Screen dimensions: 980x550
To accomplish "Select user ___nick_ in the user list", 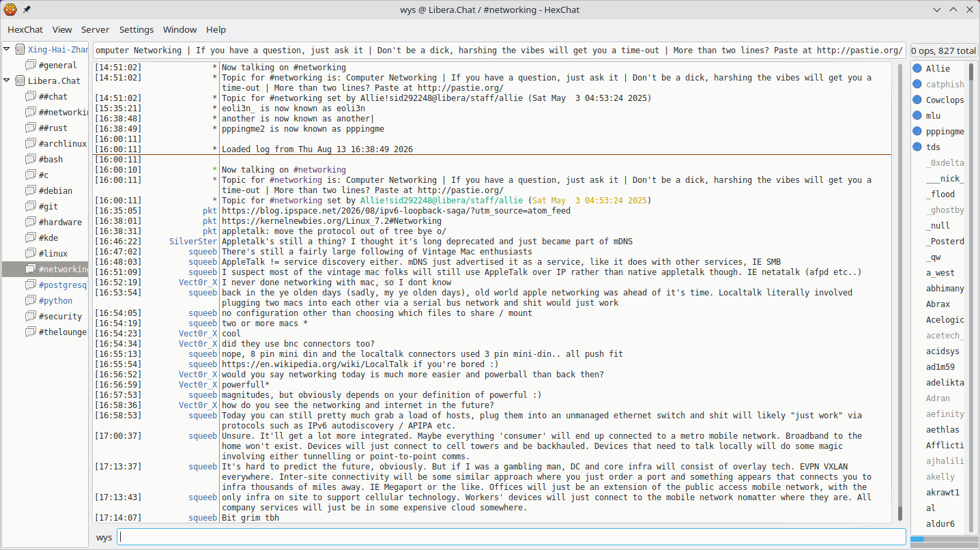I will tap(945, 178).
